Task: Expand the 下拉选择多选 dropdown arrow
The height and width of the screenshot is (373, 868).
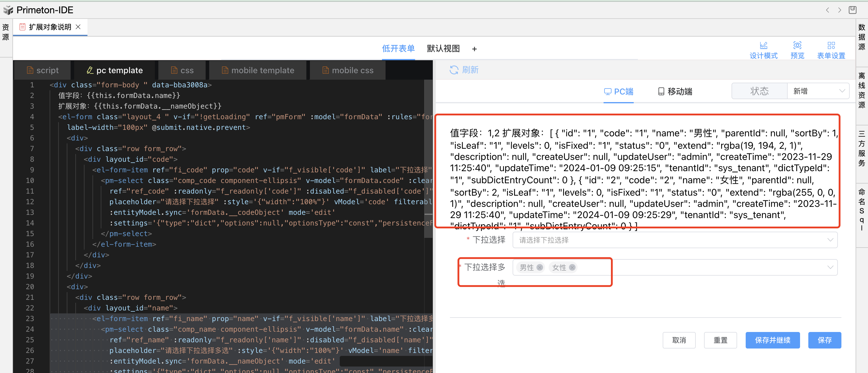Action: tap(830, 267)
